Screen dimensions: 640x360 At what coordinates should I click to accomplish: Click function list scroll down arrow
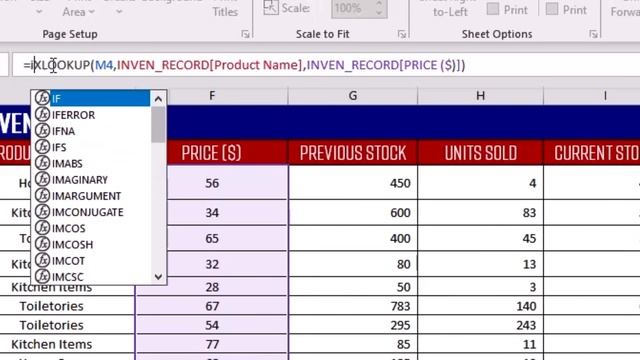158,277
